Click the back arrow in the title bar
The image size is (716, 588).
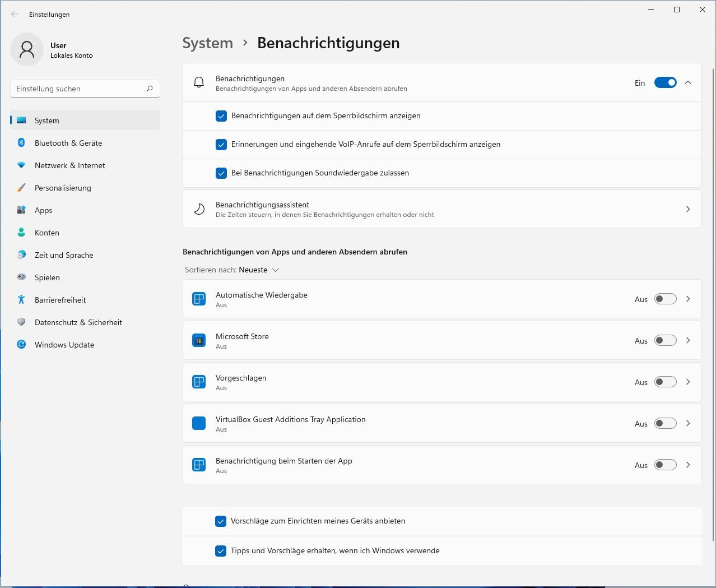(x=15, y=14)
